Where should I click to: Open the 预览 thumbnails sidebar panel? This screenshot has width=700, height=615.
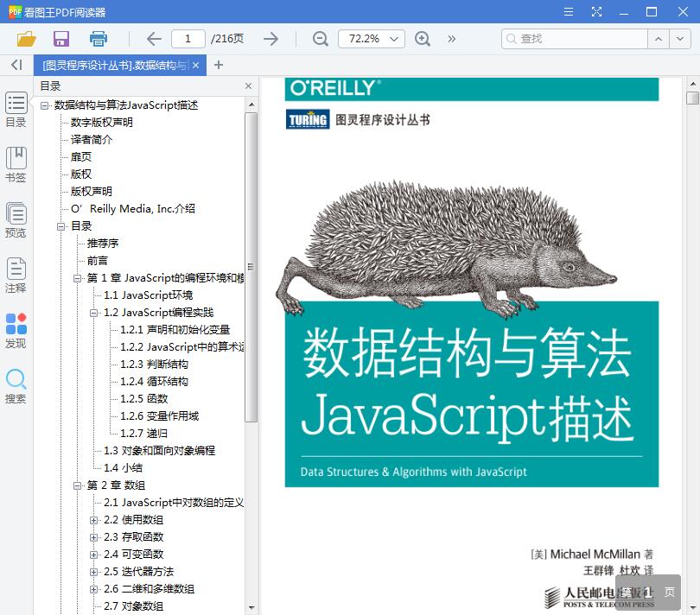click(16, 220)
